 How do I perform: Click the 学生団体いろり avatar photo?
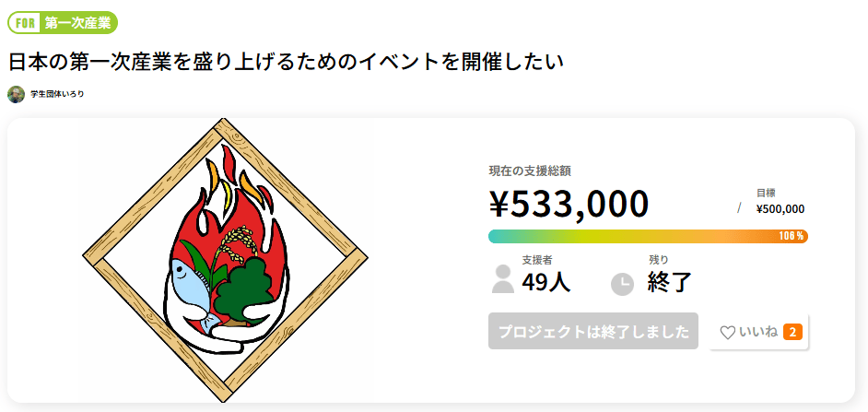point(17,94)
